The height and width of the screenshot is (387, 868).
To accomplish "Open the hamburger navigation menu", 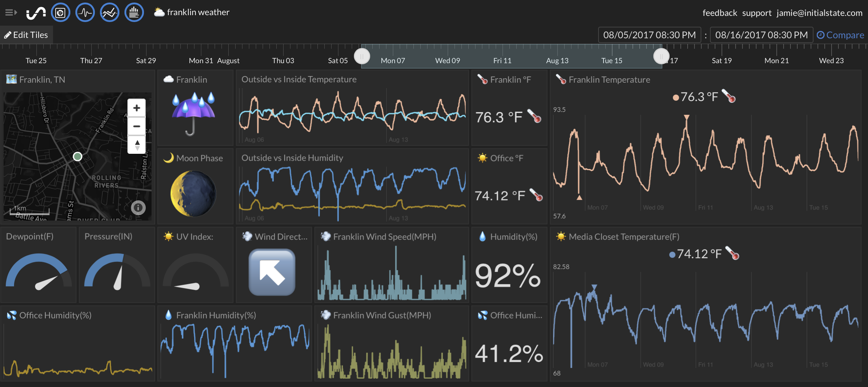I will click(11, 13).
